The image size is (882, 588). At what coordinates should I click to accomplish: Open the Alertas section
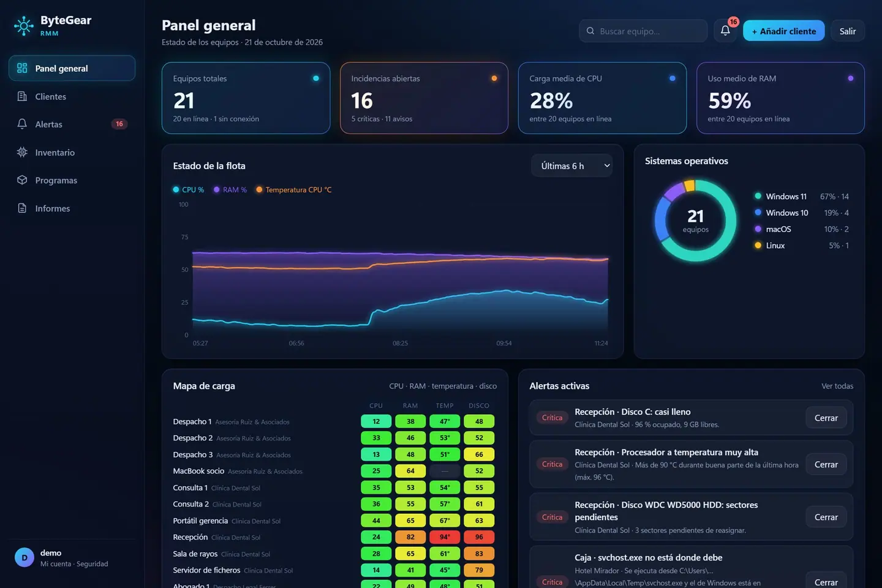coord(72,124)
